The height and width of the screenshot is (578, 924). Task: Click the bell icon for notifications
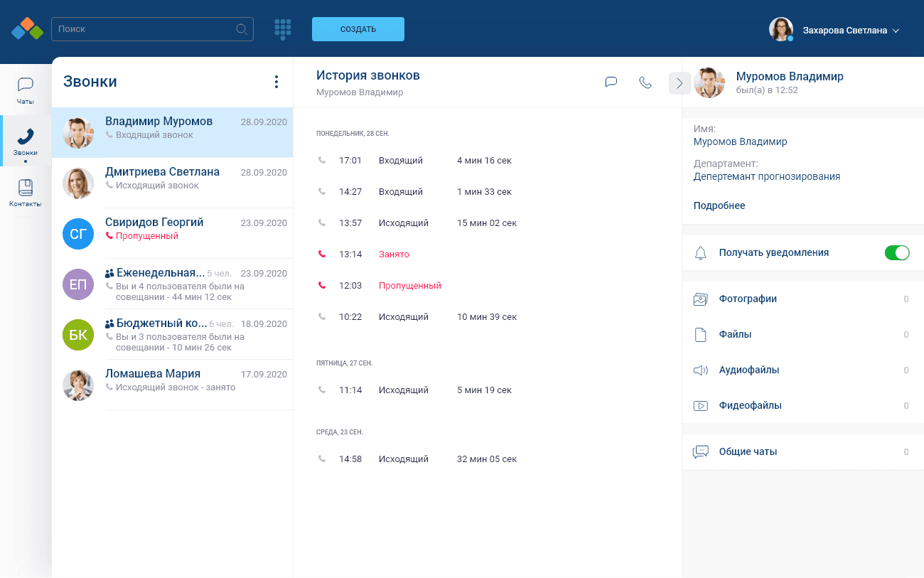pyautogui.click(x=701, y=253)
